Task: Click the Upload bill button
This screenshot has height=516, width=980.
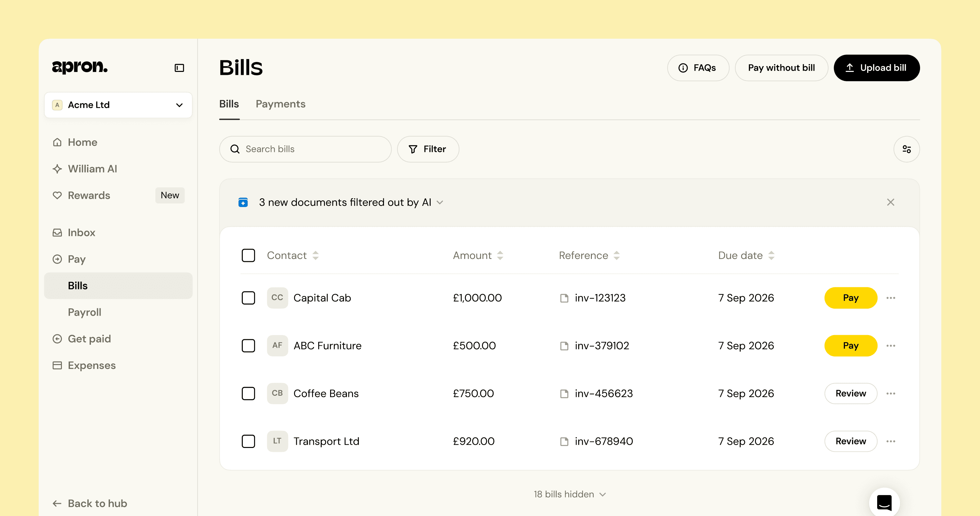Action: click(877, 68)
